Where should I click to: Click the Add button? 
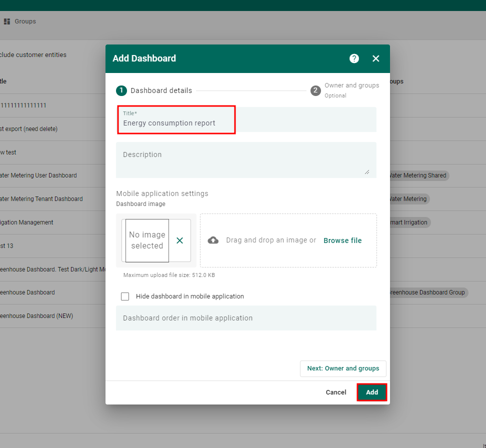(x=371, y=392)
